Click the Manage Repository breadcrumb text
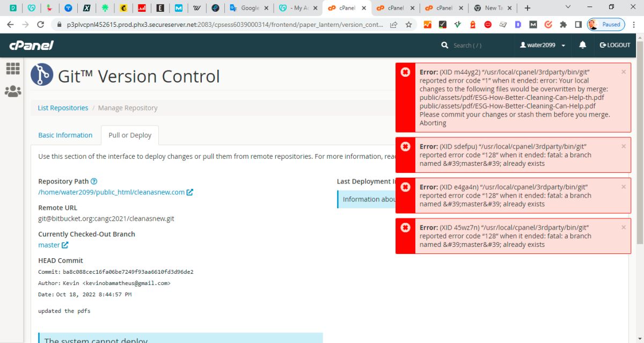The width and height of the screenshot is (644, 343). coord(128,108)
